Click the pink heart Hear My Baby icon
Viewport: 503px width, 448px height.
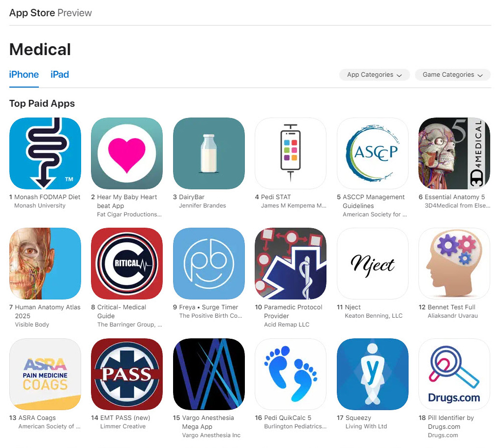coord(127,153)
